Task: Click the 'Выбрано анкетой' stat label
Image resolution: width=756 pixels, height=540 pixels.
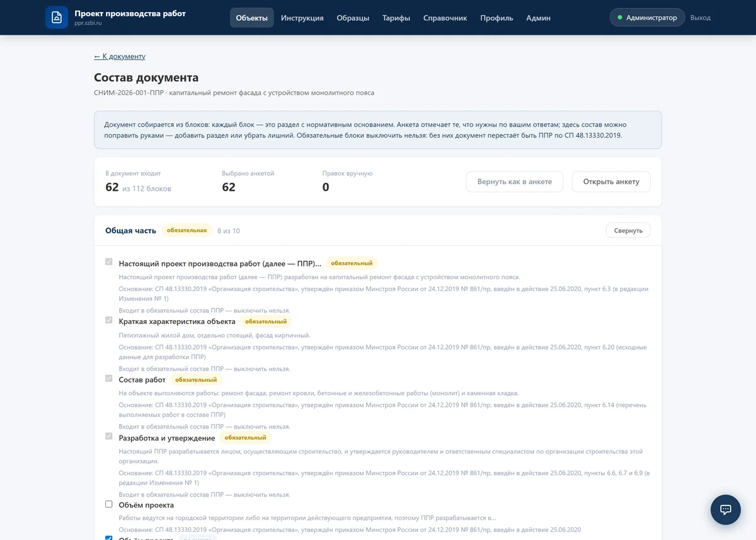Action: point(248,173)
